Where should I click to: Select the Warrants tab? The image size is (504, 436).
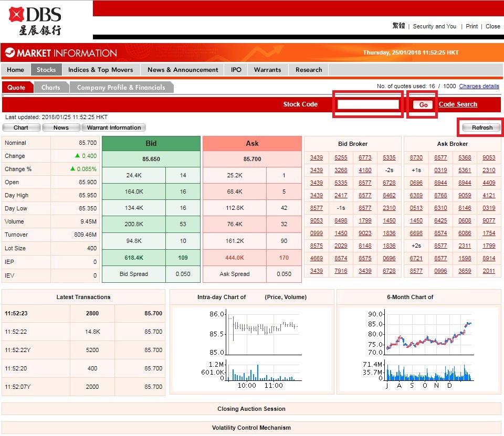coord(267,70)
